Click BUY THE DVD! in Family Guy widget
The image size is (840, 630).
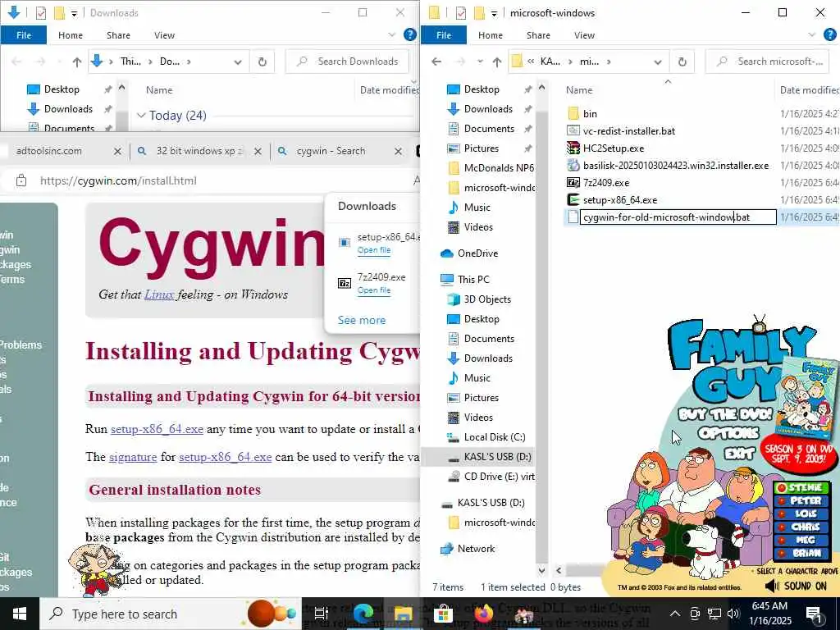[x=725, y=413]
